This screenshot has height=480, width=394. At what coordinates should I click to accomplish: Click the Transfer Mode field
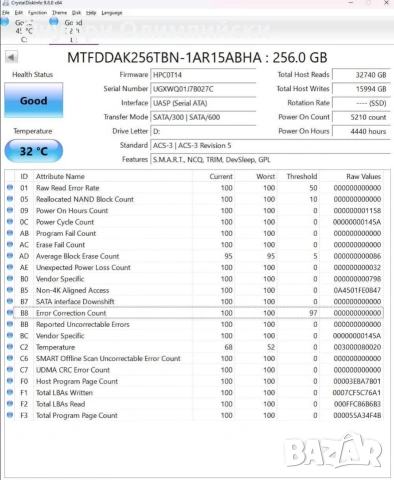coord(203,117)
